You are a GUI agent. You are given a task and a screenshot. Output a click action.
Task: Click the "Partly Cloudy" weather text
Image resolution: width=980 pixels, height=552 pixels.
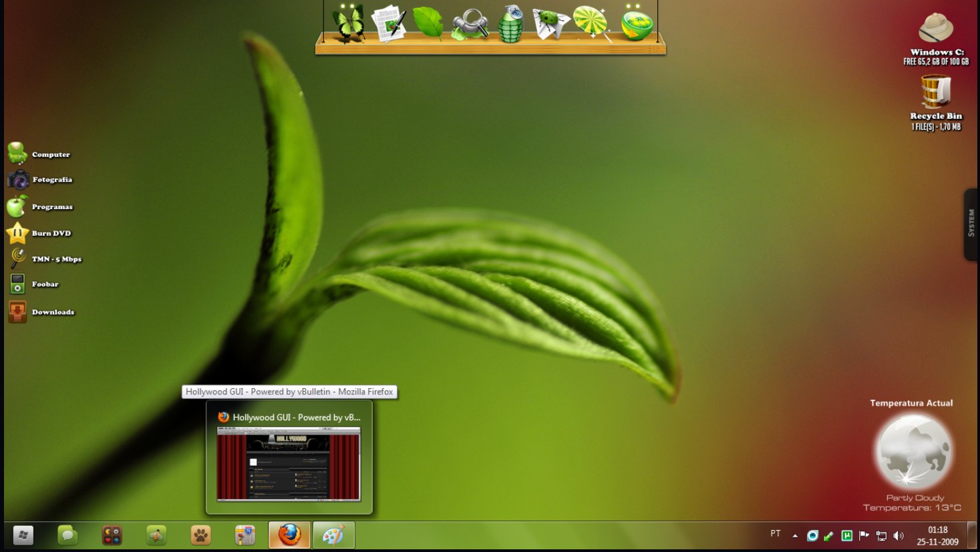pyautogui.click(x=915, y=498)
